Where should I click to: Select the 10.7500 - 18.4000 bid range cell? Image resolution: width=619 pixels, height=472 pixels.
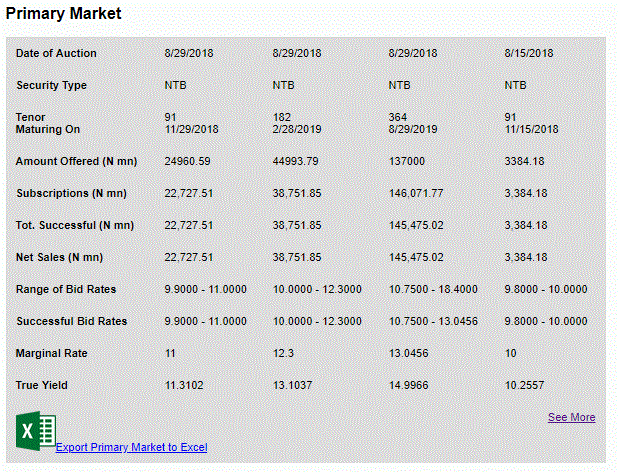pyautogui.click(x=433, y=289)
